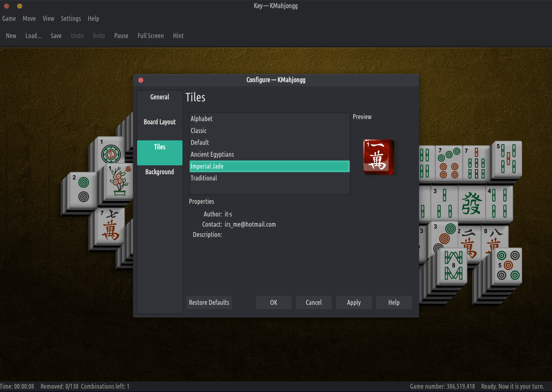Click the green dragon tile on the board
Screen dimensions: 552x392
471,203
